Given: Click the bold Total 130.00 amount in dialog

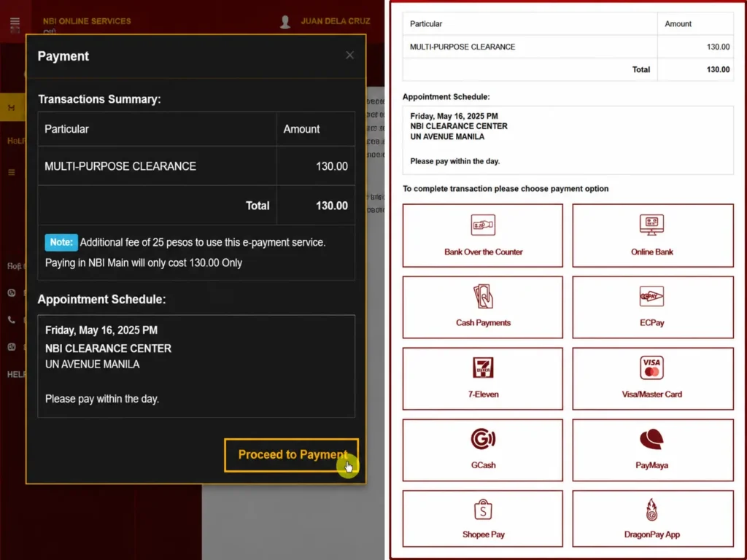Looking at the screenshot, I should 332,206.
